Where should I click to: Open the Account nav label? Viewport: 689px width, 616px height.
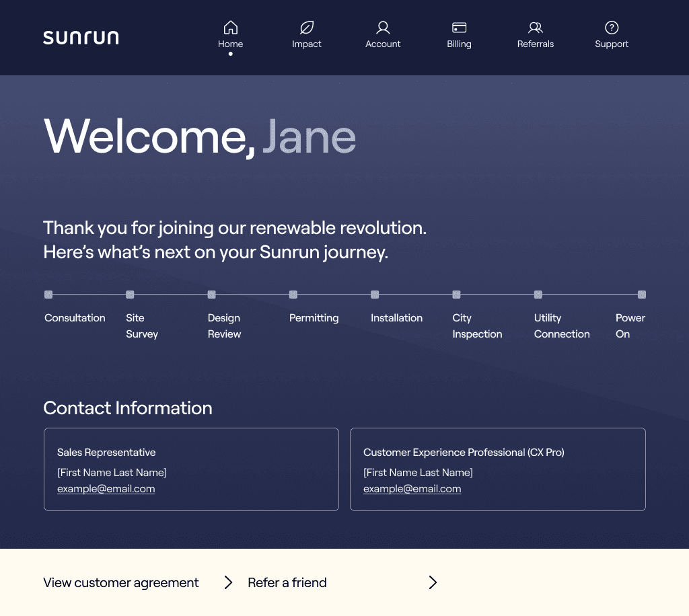click(x=383, y=44)
